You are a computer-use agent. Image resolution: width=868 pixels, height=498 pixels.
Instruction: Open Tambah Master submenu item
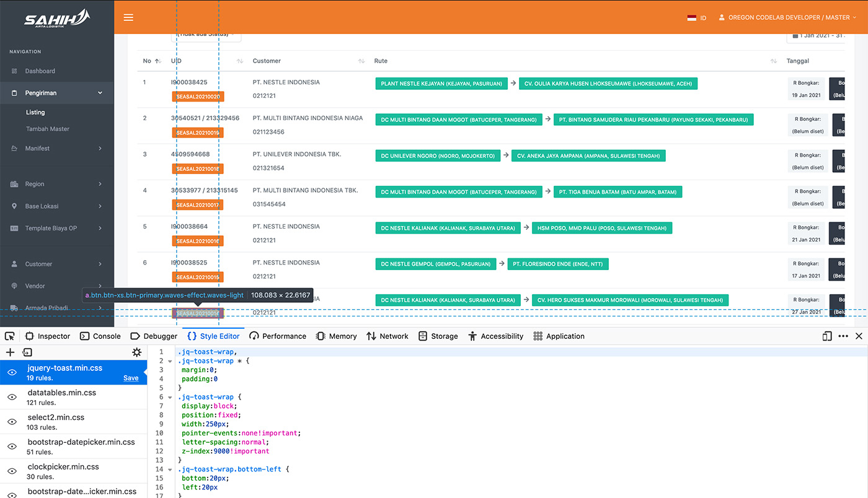pyautogui.click(x=48, y=129)
